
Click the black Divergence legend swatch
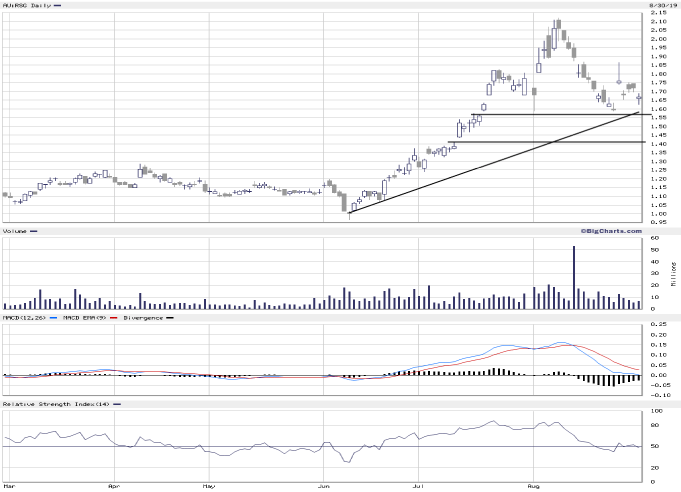(x=169, y=317)
